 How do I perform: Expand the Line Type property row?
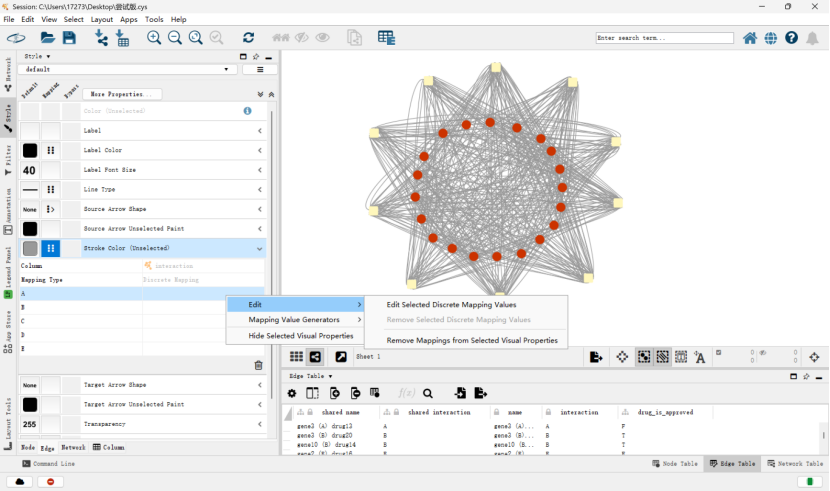point(260,189)
